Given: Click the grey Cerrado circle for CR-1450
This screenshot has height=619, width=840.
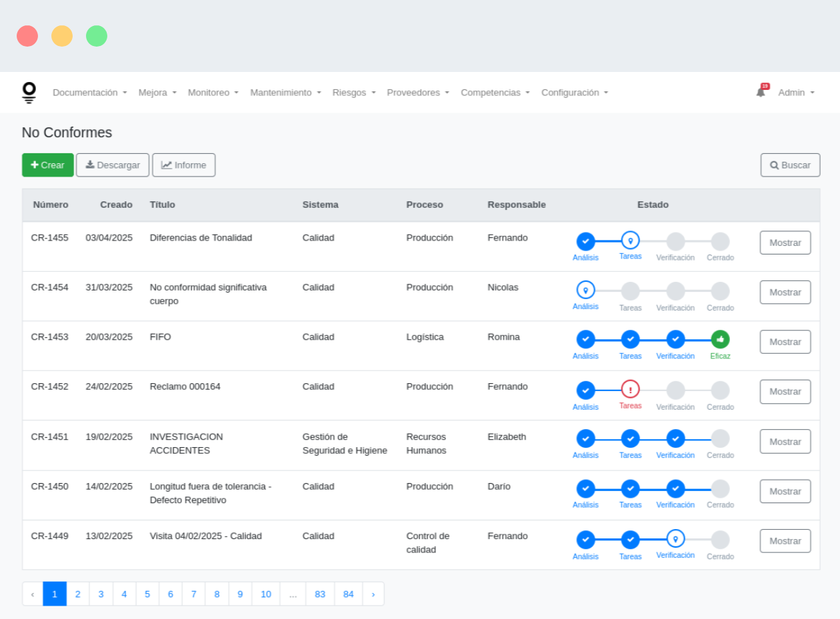Looking at the screenshot, I should (720, 489).
